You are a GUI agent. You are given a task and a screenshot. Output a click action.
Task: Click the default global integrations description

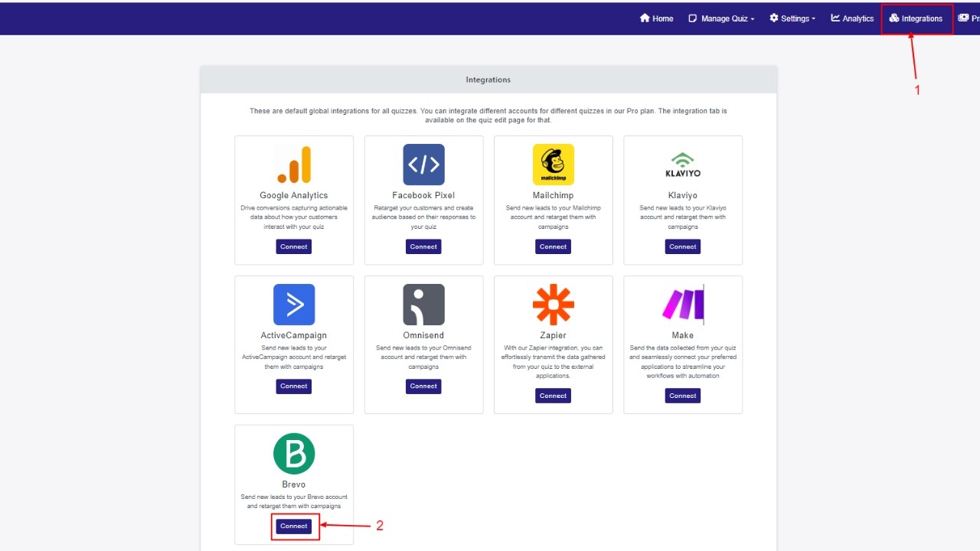[488, 116]
